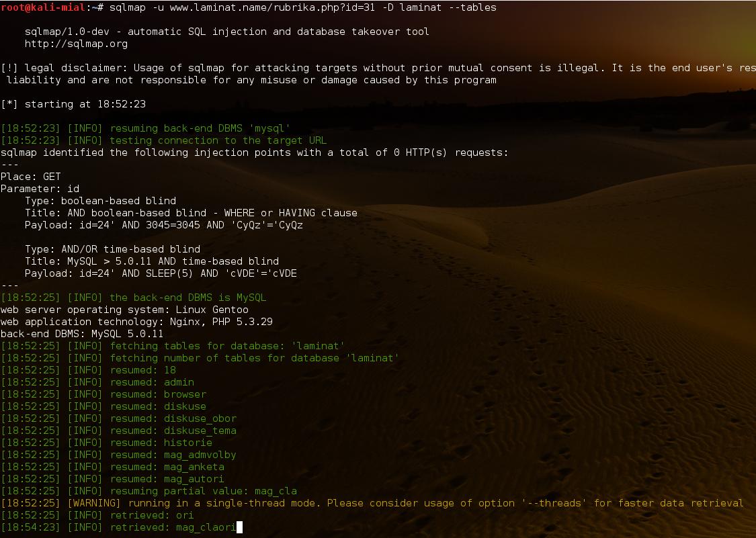Click the 'retrieved: ori' line

tap(97, 515)
